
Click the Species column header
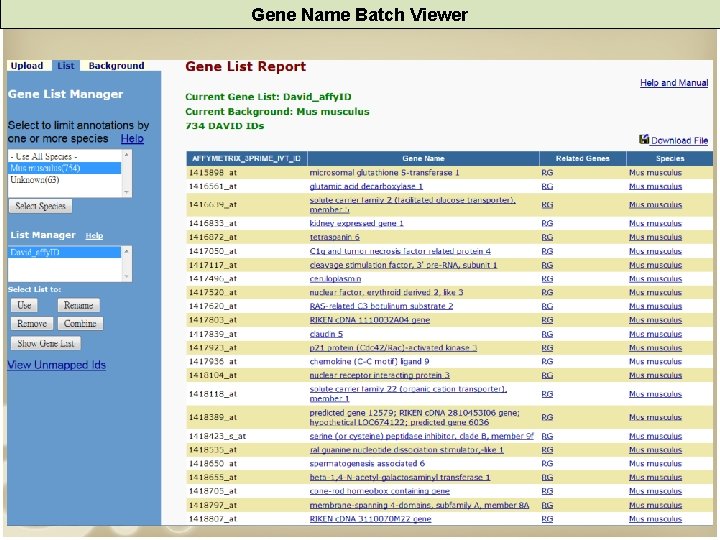670,158
